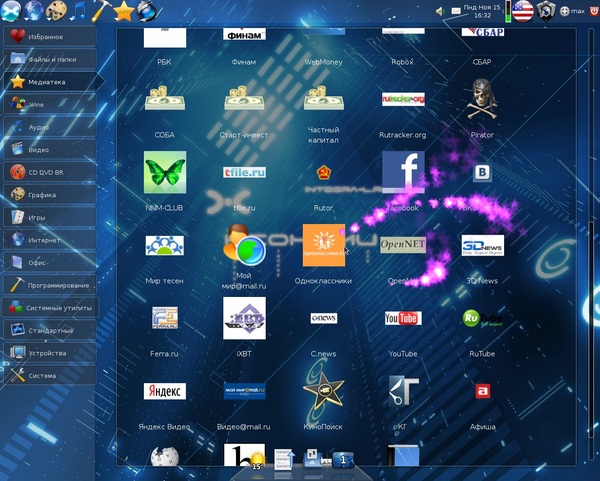Open the Яндекс Видео icon
600x481 pixels.
coord(165,391)
